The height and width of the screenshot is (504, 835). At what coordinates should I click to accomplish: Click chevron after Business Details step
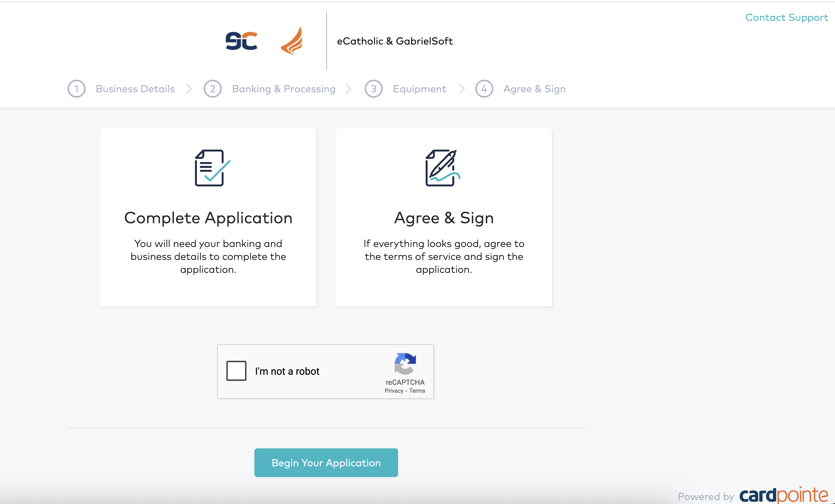(x=189, y=89)
